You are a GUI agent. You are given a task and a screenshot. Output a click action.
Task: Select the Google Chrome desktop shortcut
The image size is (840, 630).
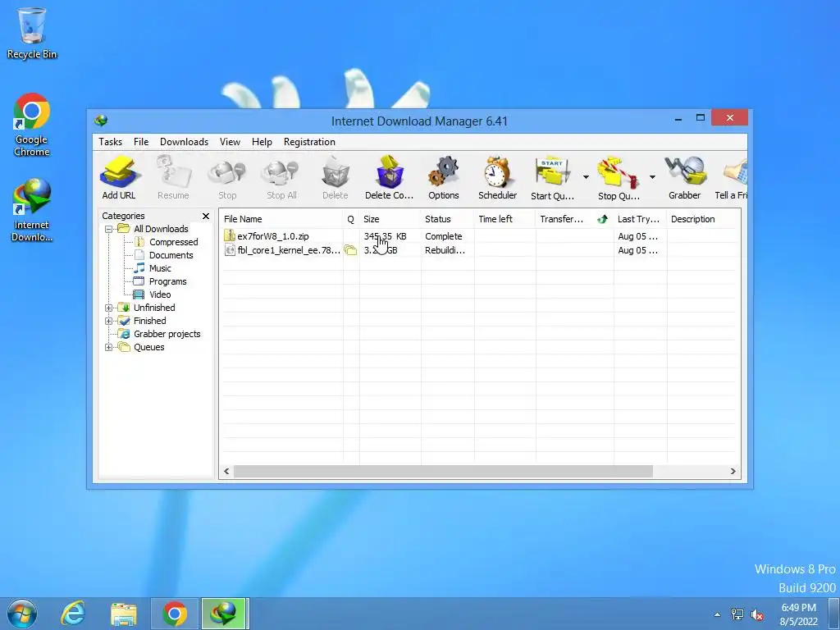coord(32,125)
